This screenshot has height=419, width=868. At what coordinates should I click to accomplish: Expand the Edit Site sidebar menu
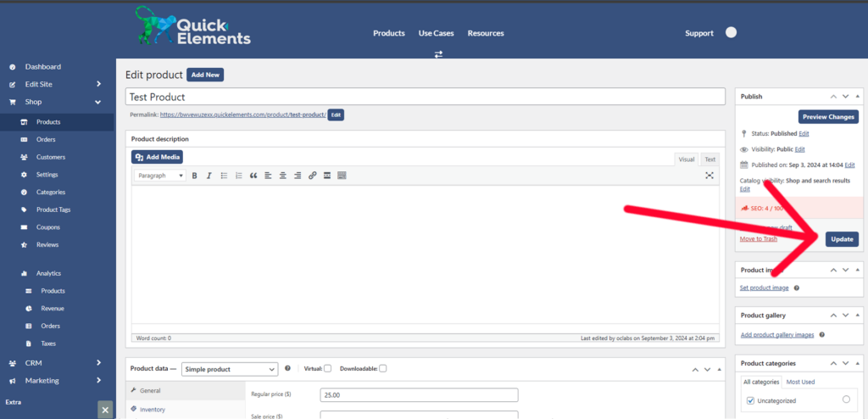98,84
